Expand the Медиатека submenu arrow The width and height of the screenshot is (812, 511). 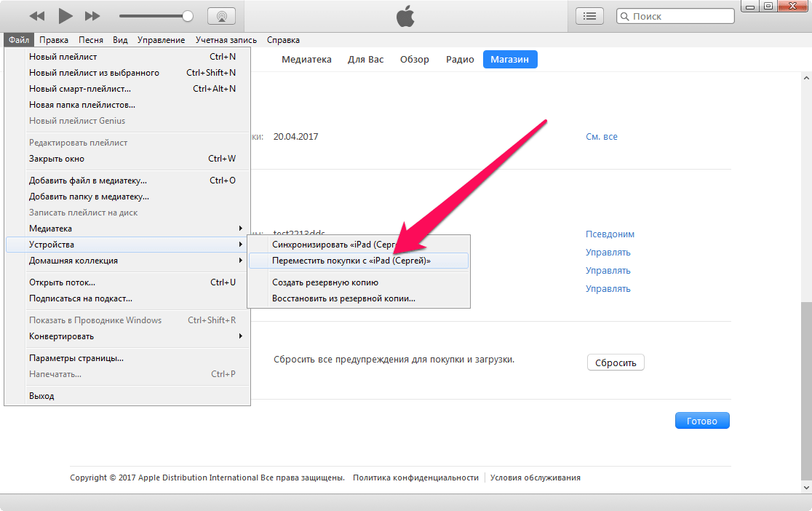[x=240, y=229]
